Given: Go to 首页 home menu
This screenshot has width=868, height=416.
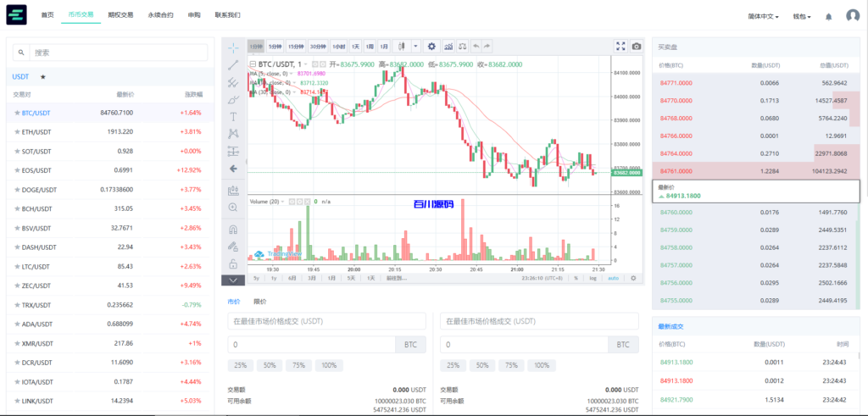Looking at the screenshot, I should [x=47, y=15].
